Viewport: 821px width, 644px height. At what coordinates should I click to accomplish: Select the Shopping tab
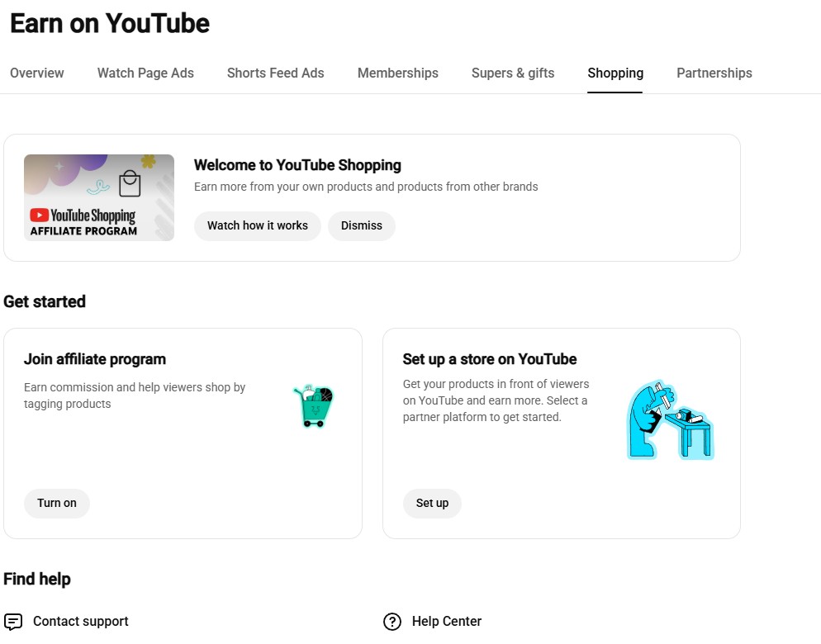pos(615,73)
